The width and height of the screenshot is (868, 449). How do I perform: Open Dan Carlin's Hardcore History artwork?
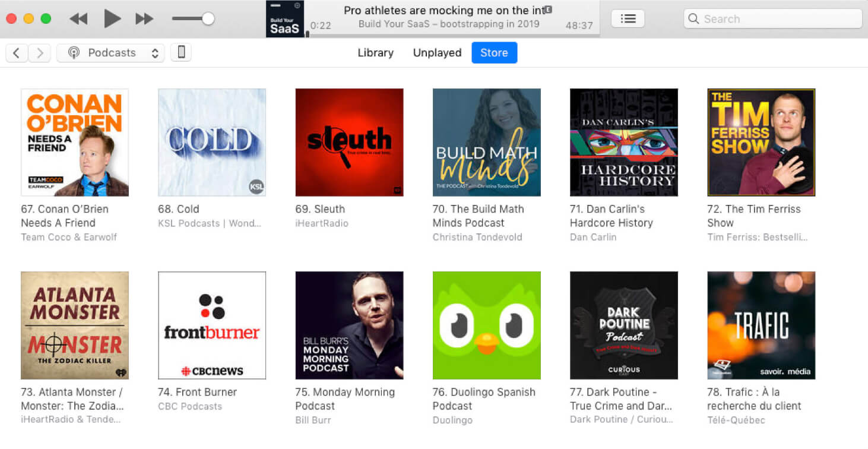click(x=623, y=143)
